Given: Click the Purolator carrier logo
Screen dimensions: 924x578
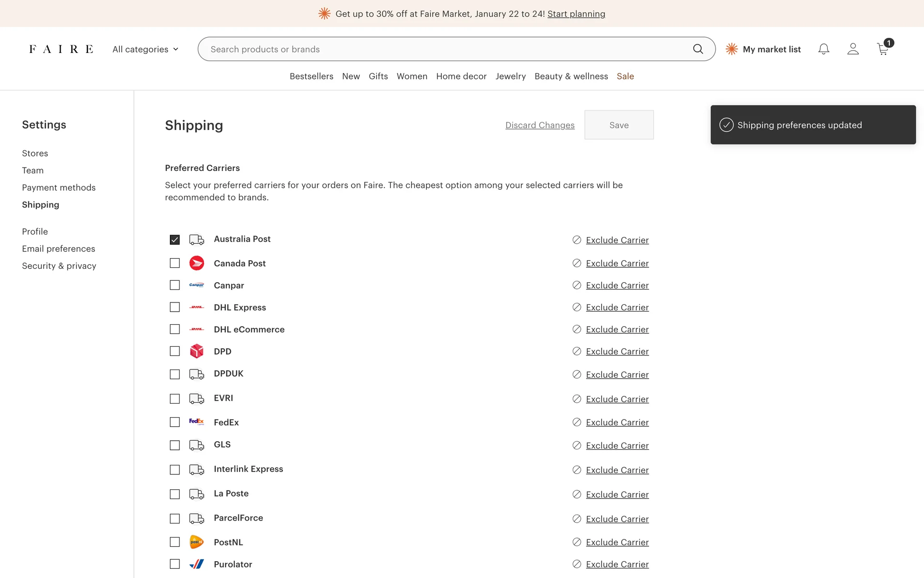Looking at the screenshot, I should [x=196, y=564].
